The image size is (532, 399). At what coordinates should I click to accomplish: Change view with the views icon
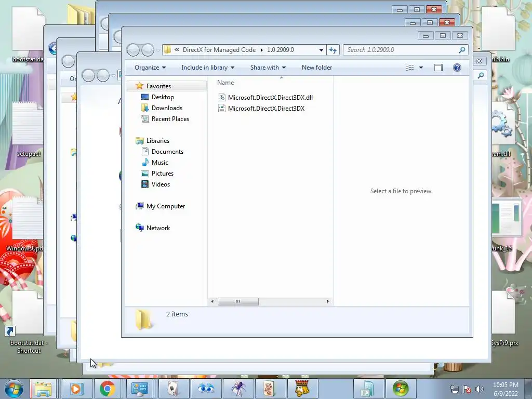click(409, 68)
